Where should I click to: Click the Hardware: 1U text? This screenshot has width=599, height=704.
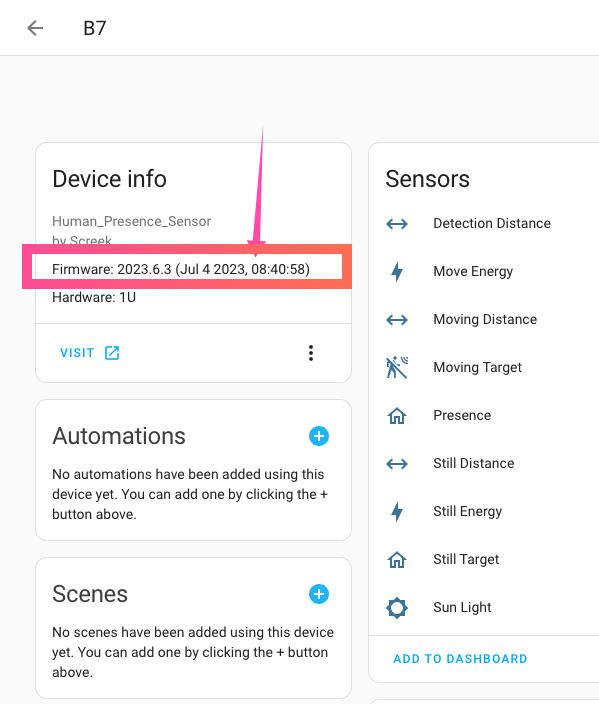[94, 297]
